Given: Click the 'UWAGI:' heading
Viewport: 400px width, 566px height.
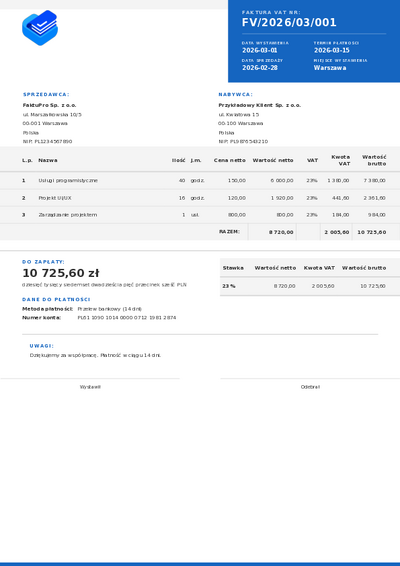Looking at the screenshot, I should click(42, 346).
